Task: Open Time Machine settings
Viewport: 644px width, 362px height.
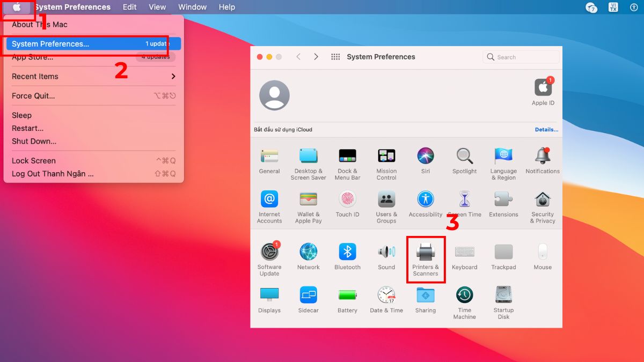Action: tap(464, 302)
